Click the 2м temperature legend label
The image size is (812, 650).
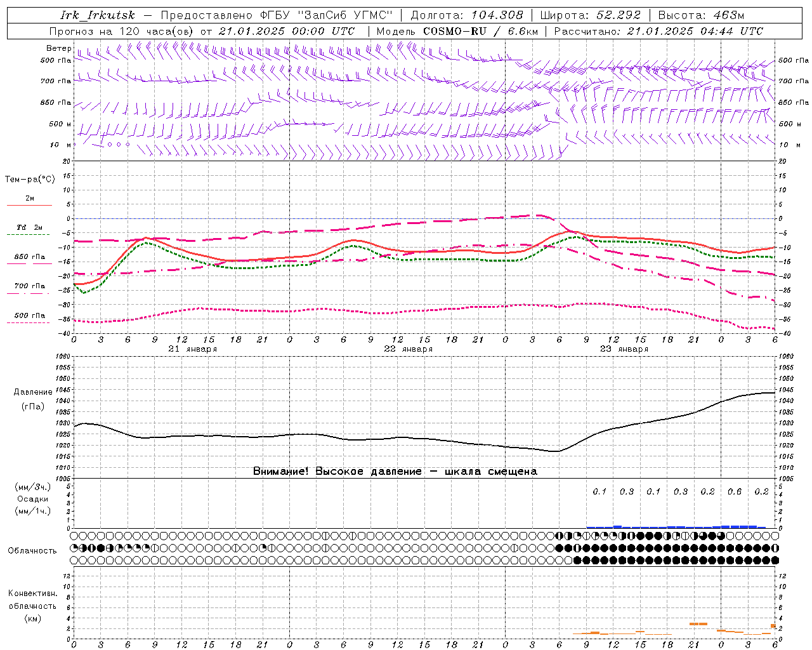(x=30, y=199)
